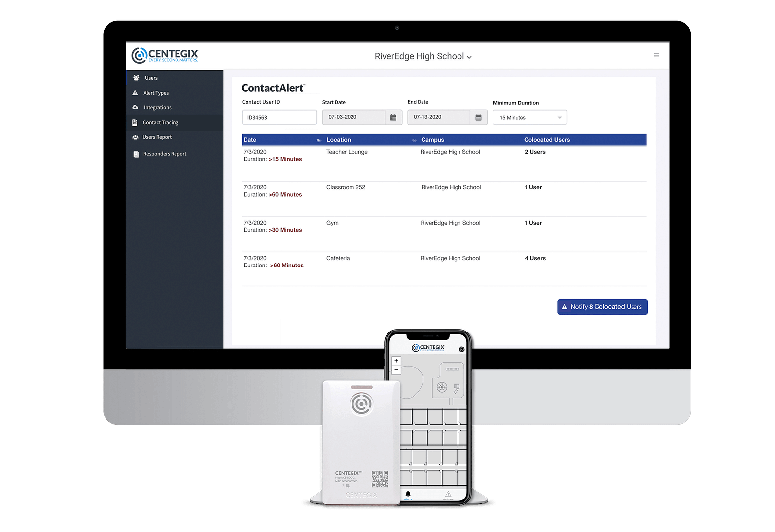Image resolution: width=775 pixels, height=532 pixels.
Task: Click the 2 Users colocated count
Action: tap(535, 152)
